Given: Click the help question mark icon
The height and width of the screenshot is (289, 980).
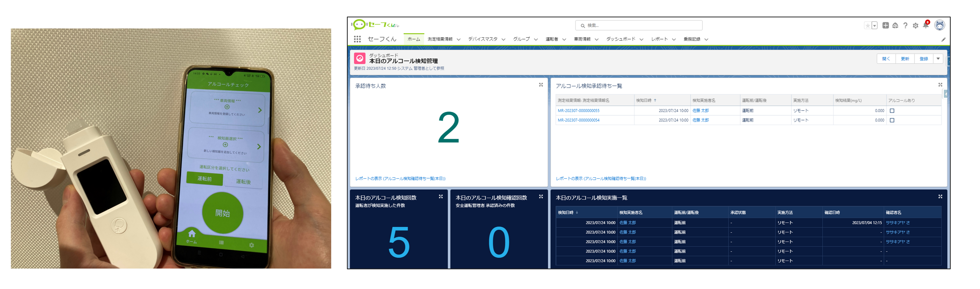Looking at the screenshot, I should (x=905, y=25).
